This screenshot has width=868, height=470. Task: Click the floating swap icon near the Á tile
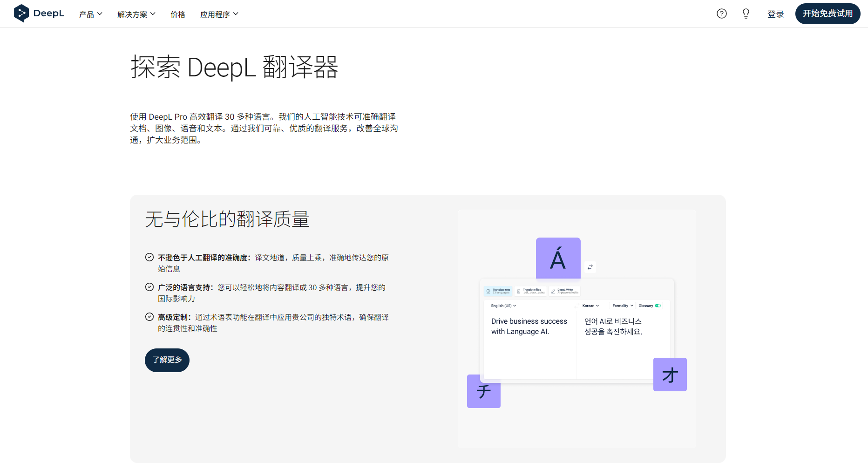590,267
